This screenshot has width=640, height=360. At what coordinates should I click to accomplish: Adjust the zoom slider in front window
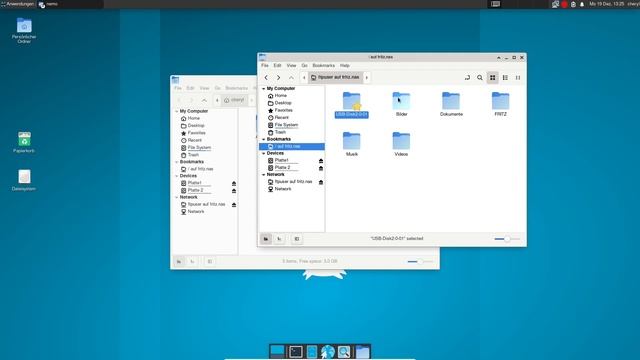507,239
